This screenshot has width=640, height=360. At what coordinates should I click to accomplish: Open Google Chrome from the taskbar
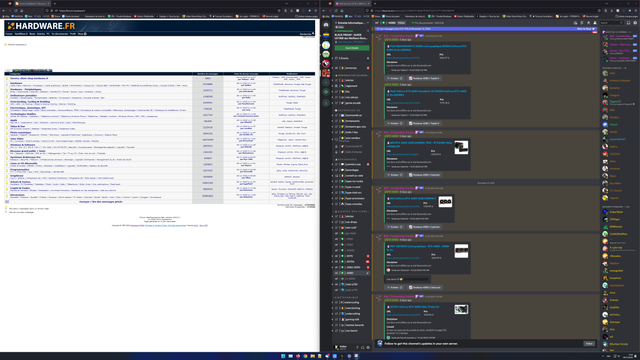[x=305, y=356]
